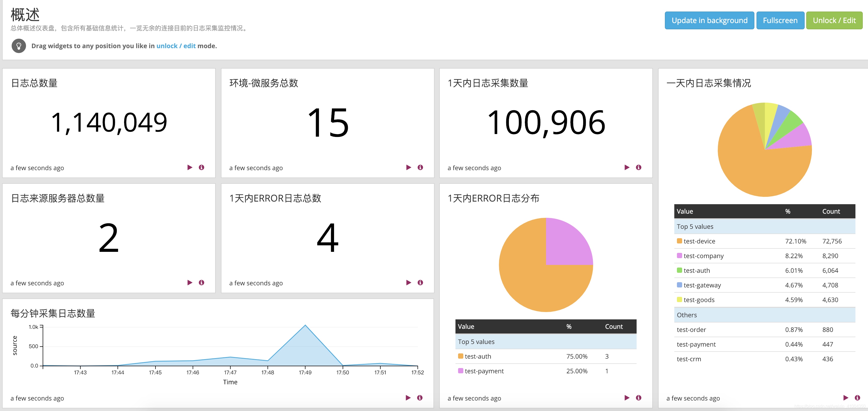Click play icon on 日志来源服务器总数量 widget
The height and width of the screenshot is (411, 868).
[x=190, y=283]
